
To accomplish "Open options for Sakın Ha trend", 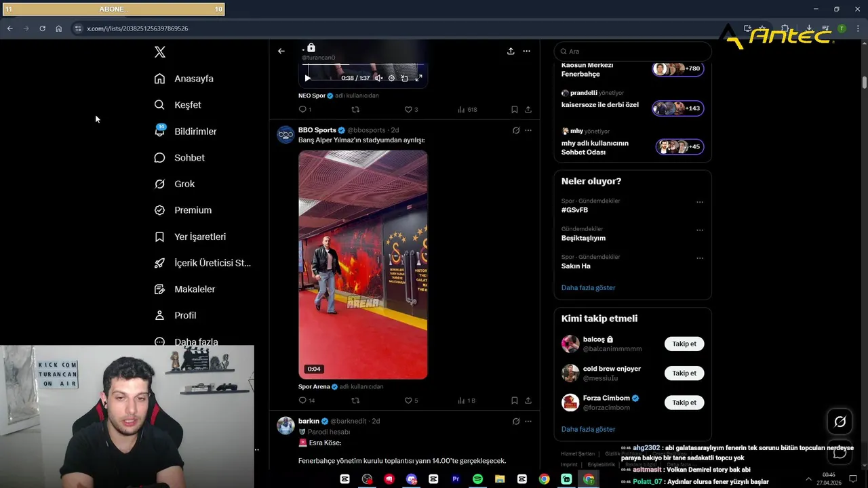I will (700, 258).
